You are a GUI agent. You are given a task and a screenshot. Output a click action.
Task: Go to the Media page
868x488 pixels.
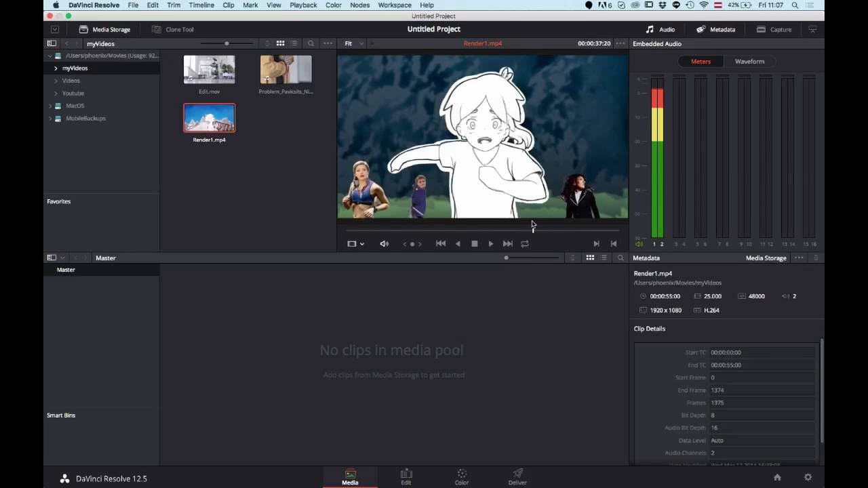coord(350,477)
